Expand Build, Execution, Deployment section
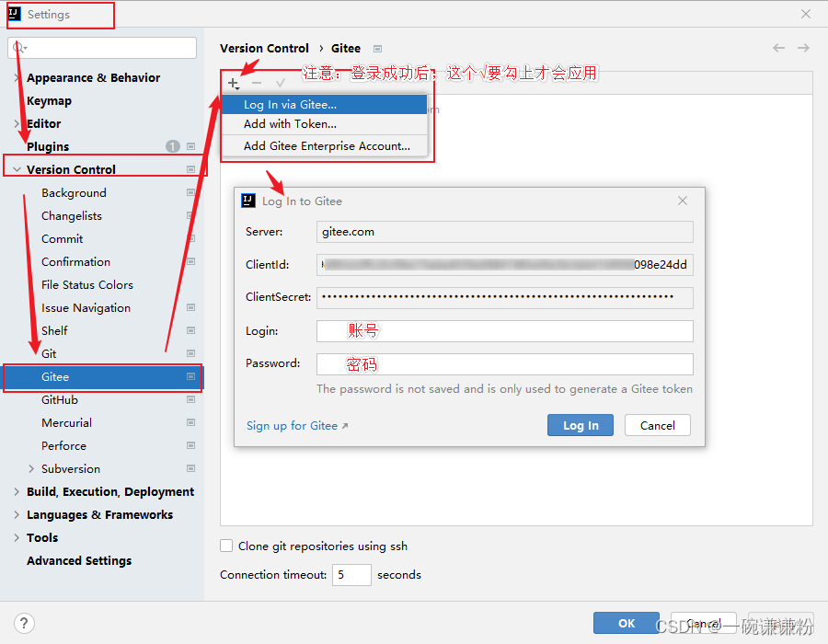 point(17,492)
